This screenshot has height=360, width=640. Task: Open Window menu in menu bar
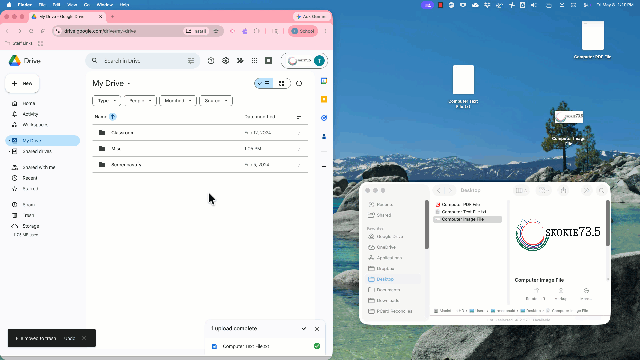tap(104, 4)
